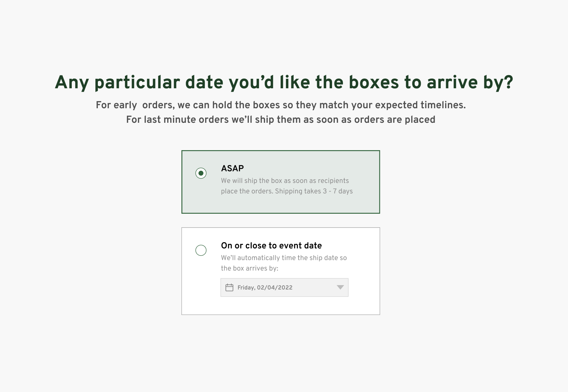The image size is (568, 392).
Task: Click empty space below date field in card
Action: 280,306
